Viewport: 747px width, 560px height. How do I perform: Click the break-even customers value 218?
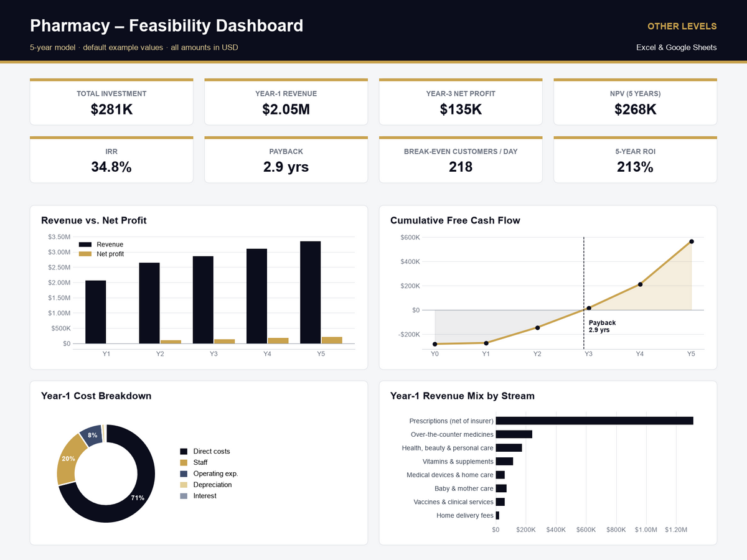(461, 167)
